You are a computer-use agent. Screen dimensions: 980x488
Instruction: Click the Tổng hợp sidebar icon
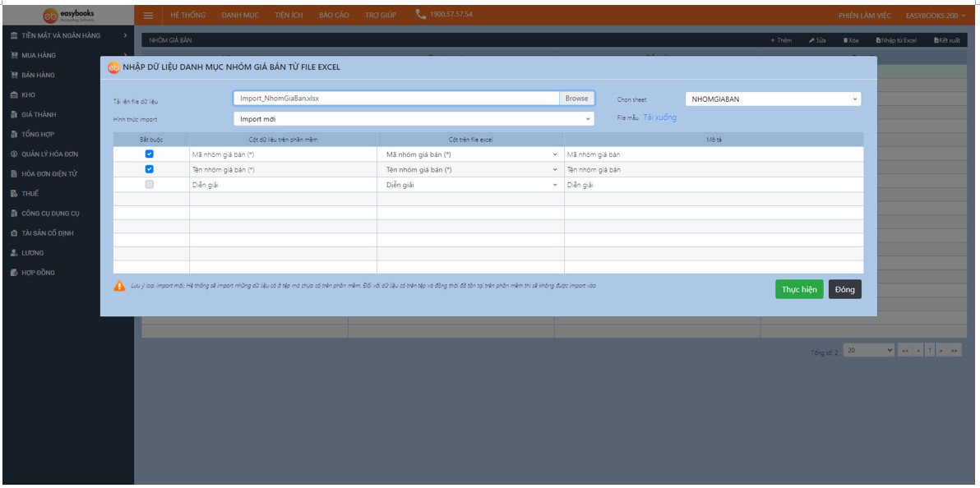point(14,135)
